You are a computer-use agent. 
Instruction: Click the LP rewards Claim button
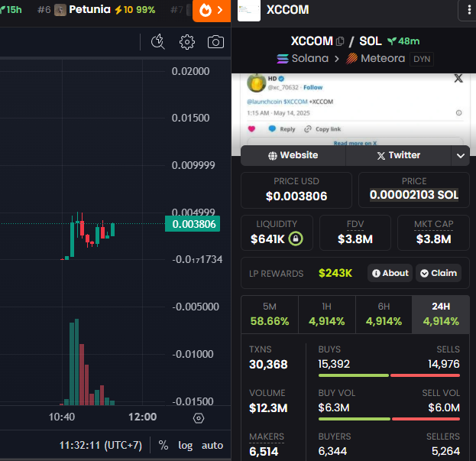[x=439, y=273]
